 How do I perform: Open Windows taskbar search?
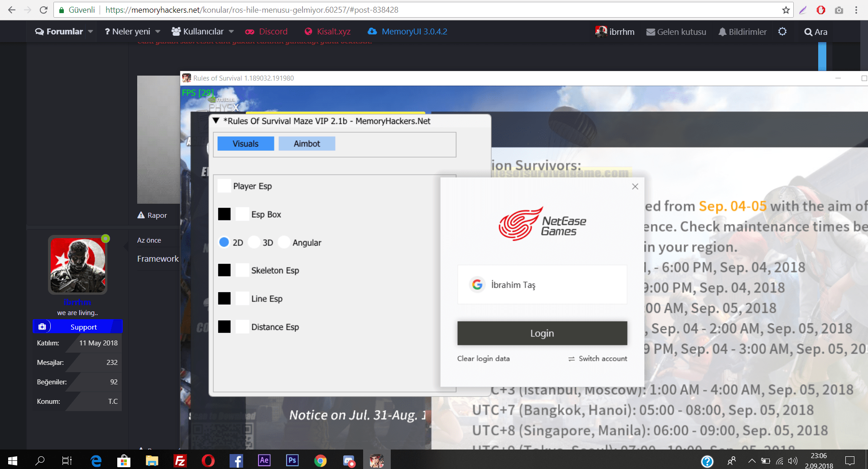coord(40,461)
